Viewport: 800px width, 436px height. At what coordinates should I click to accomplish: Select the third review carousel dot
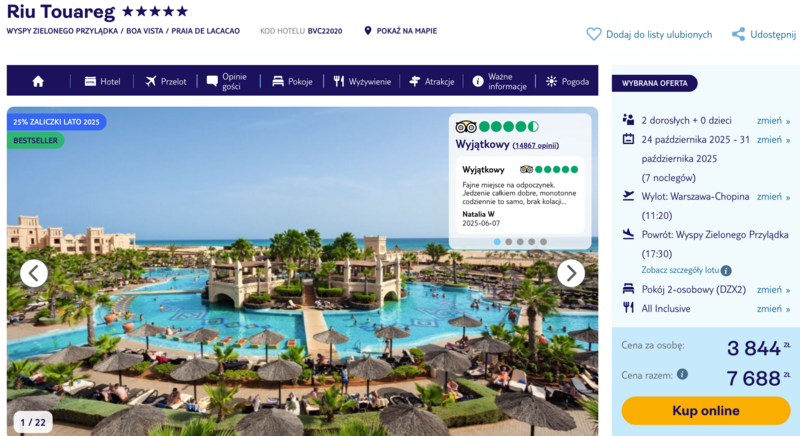520,242
